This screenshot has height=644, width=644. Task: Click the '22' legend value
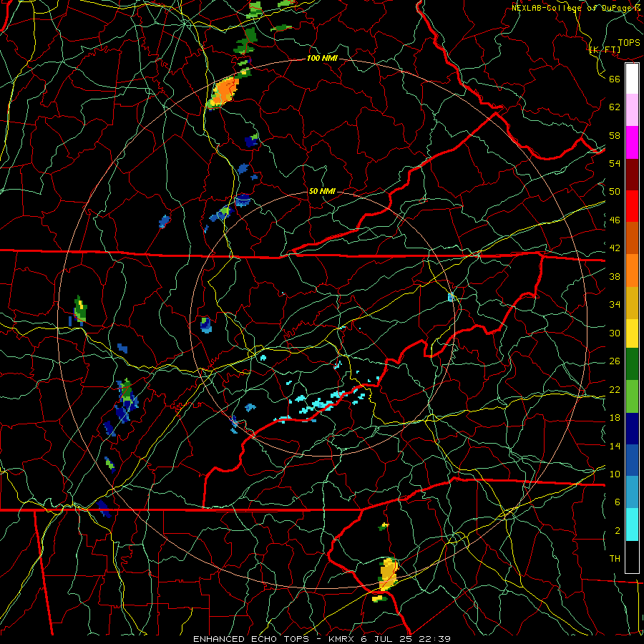pos(615,389)
